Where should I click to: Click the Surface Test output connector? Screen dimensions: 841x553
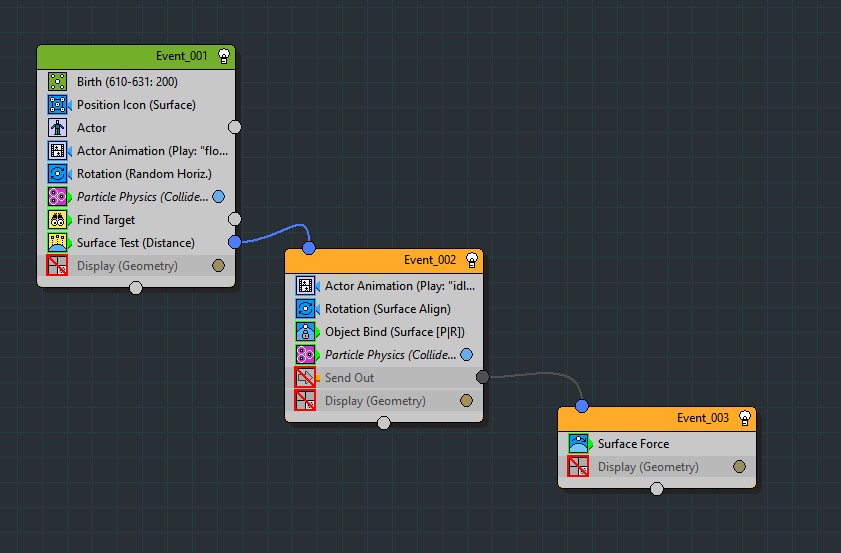coord(235,242)
